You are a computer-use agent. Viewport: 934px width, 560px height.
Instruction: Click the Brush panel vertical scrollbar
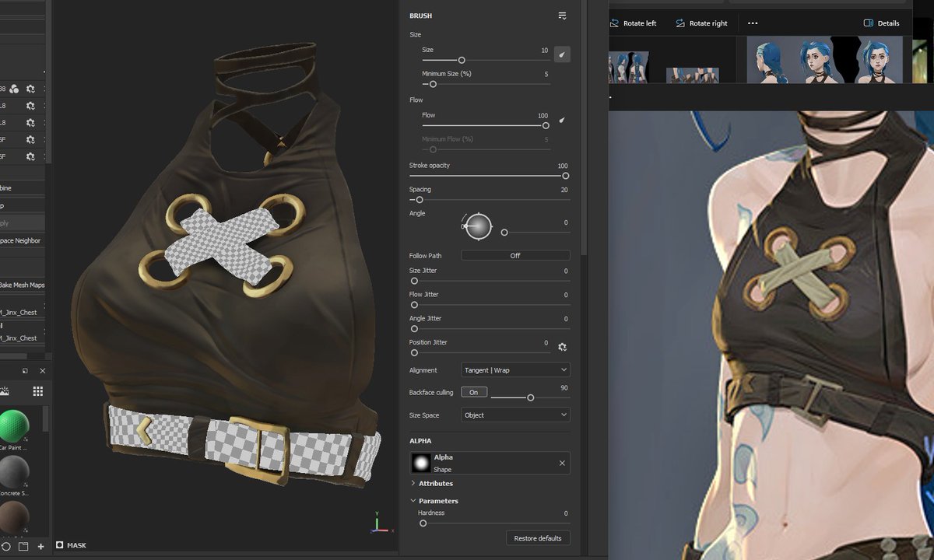point(584,128)
